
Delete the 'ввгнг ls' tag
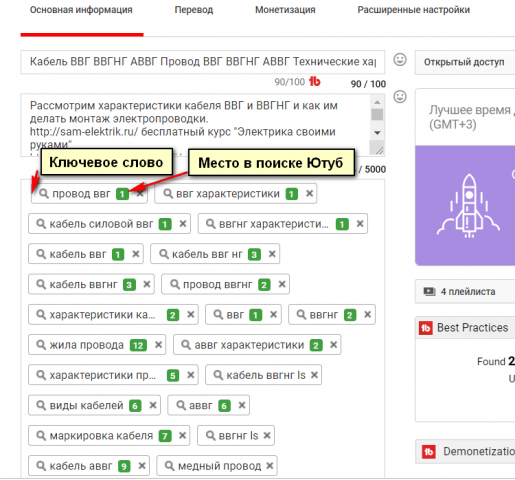click(x=267, y=435)
